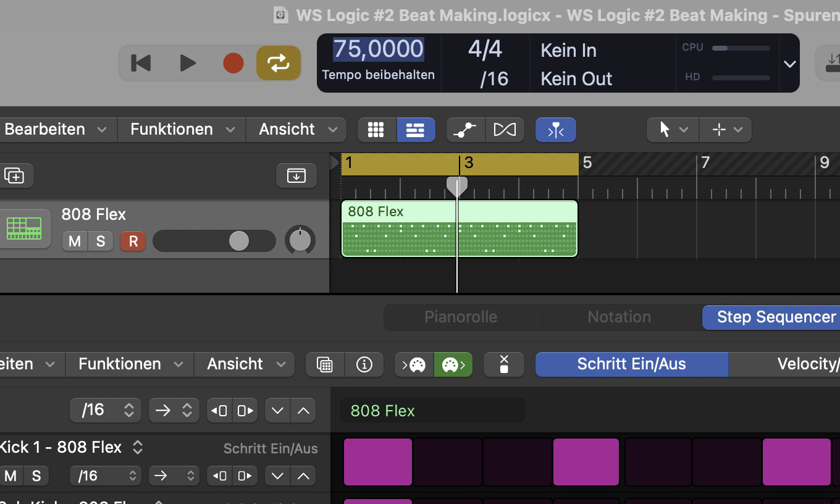Turn off the fourth Kick 1 step
840x504 pixels.
[x=586, y=462]
